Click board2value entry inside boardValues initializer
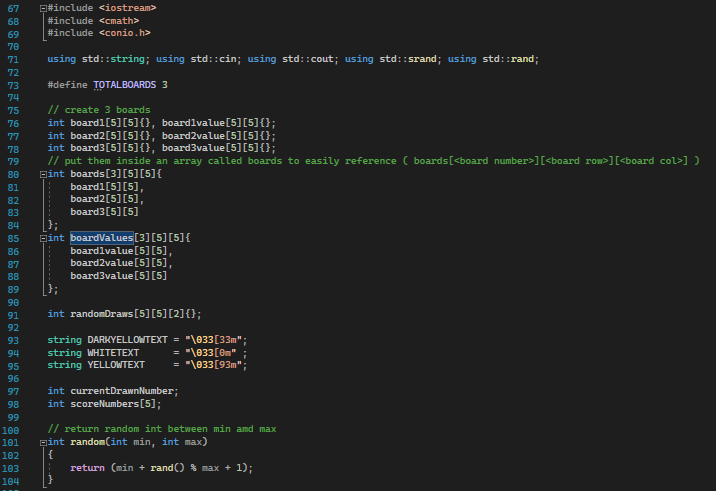This screenshot has height=491, width=716. click(x=118, y=263)
